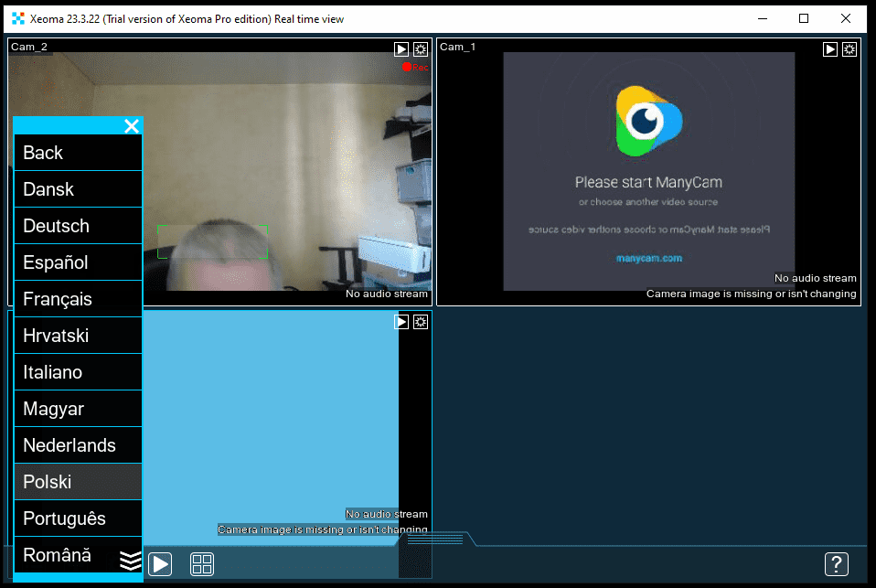Expand more languages with the down chevrons
The image size is (876, 588).
131,561
